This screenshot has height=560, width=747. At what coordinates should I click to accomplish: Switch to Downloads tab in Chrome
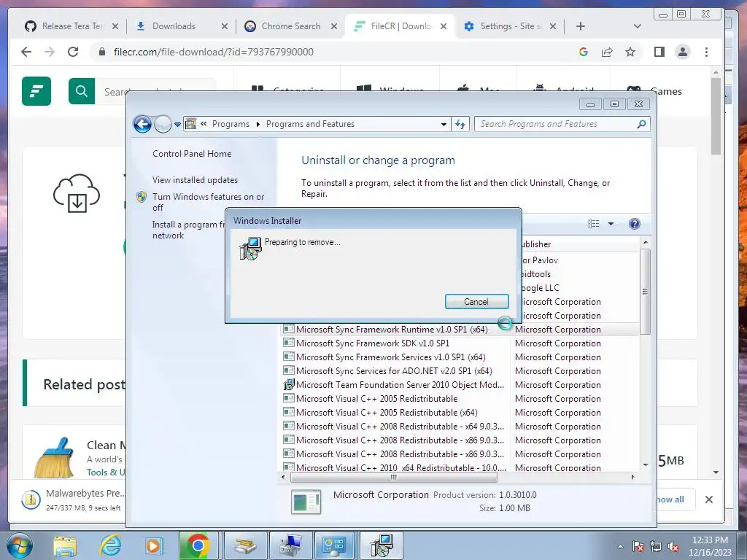click(182, 26)
